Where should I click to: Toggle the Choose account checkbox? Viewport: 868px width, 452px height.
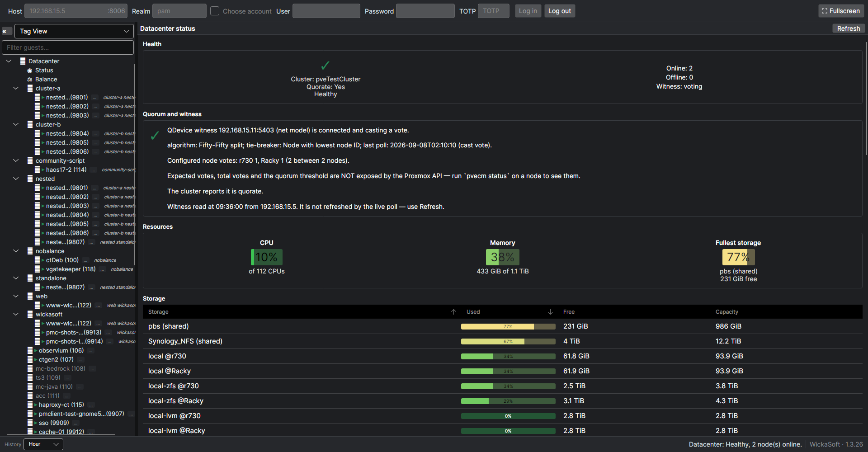pos(215,11)
